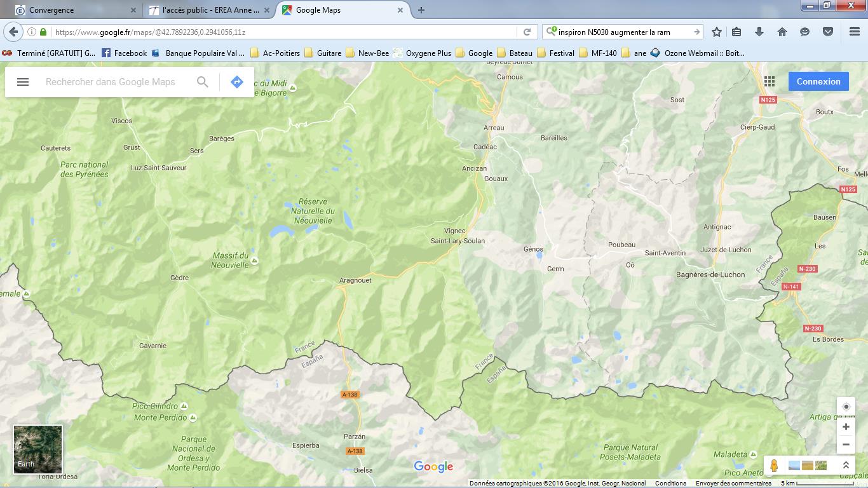Open the 'Terminé [GRATUIT] G...' bookmark

coord(49,53)
